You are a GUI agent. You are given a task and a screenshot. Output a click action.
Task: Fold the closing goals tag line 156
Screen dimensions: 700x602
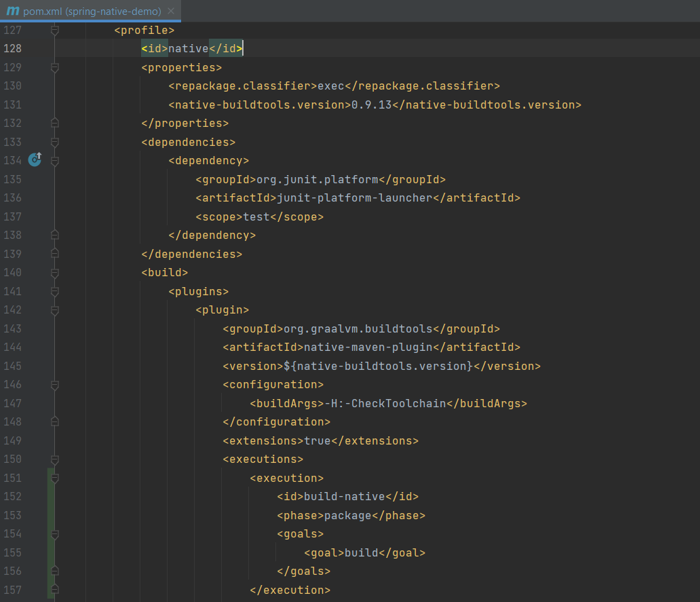coord(55,571)
